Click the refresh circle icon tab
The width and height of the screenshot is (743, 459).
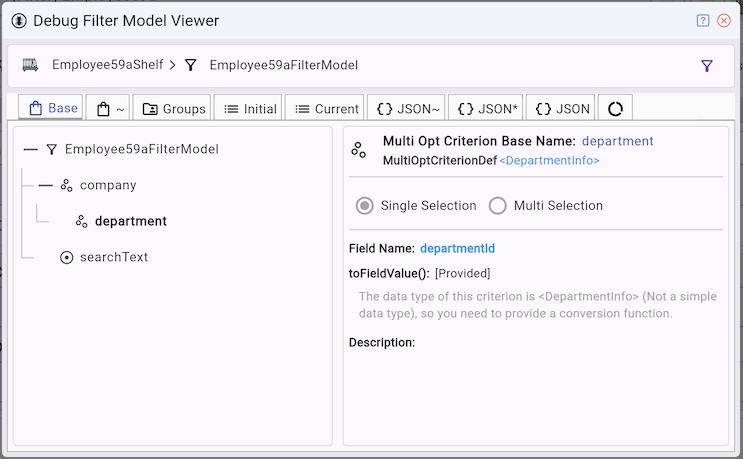pos(615,109)
